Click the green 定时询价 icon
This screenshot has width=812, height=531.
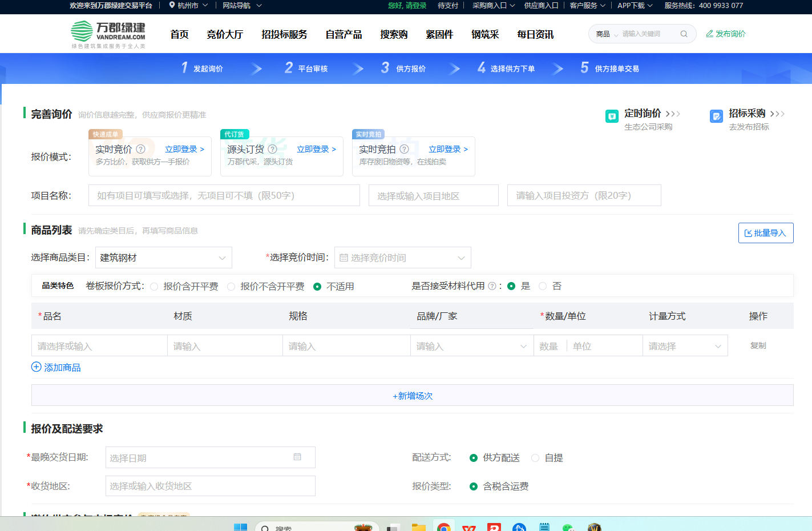[612, 116]
